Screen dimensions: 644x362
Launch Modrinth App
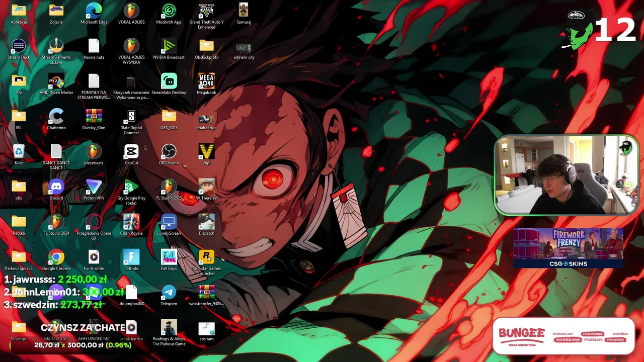click(169, 14)
